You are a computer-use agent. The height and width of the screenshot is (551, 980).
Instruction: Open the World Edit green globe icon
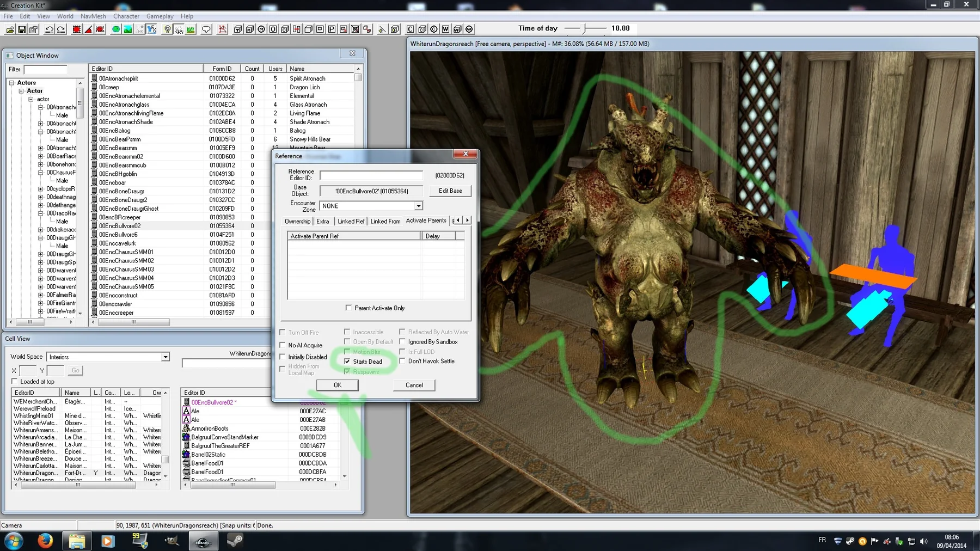click(116, 29)
